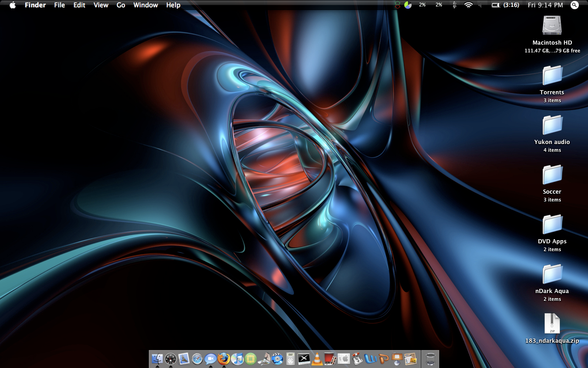Launch Safari compass icon in Dock
Viewport: 588px width, 368px height.
coord(197,358)
